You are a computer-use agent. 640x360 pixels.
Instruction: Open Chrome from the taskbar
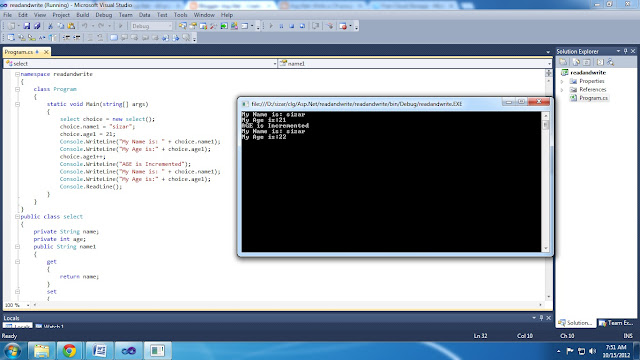click(69, 351)
